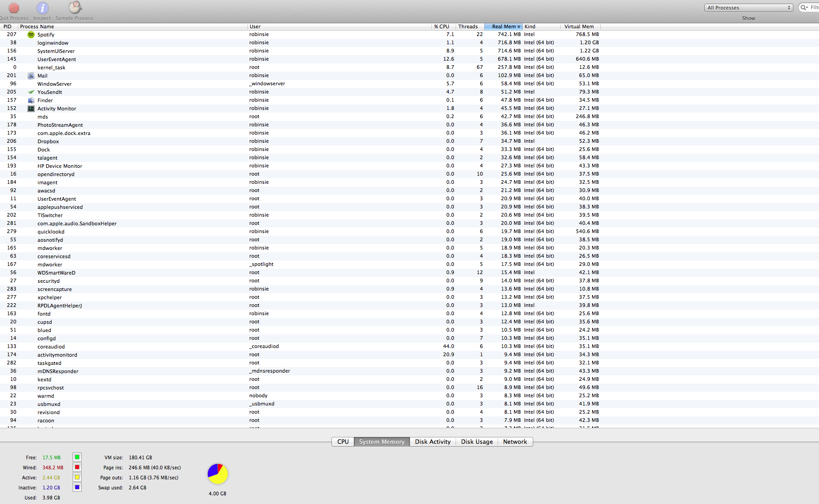Click the Activity Monitor process icon
This screenshot has width=819, height=504.
pyautogui.click(x=31, y=109)
